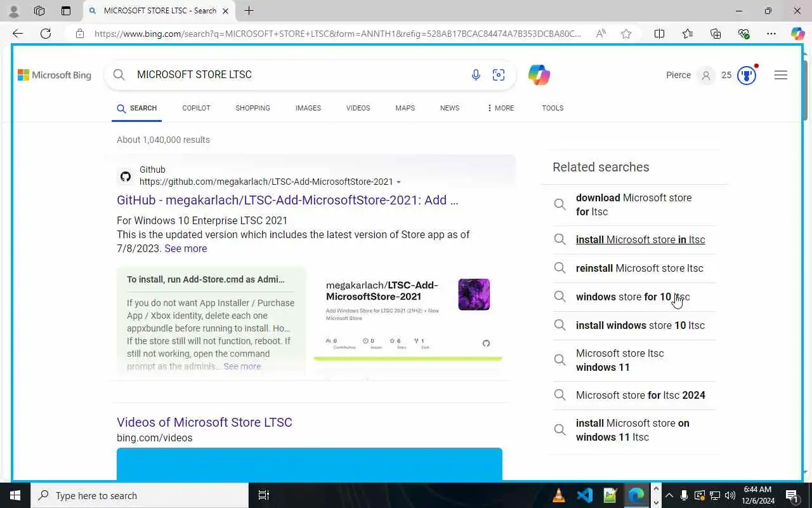
Task: Open visual search camera icon
Action: [499, 75]
